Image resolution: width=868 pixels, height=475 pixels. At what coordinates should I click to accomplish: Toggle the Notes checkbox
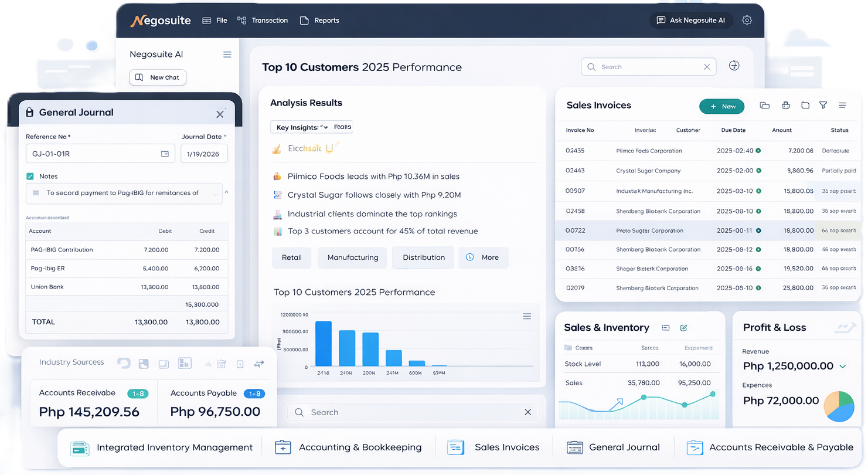pos(30,176)
